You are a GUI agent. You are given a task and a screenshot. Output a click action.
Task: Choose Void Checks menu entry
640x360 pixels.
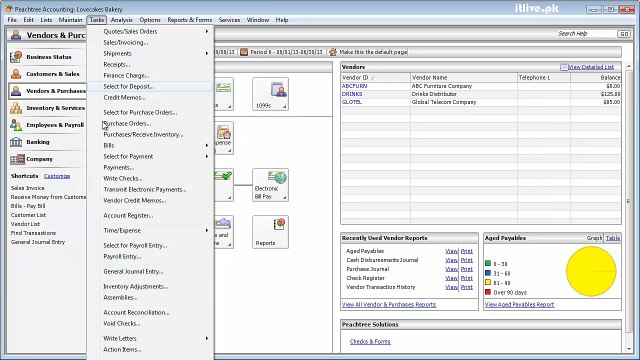tap(121, 323)
